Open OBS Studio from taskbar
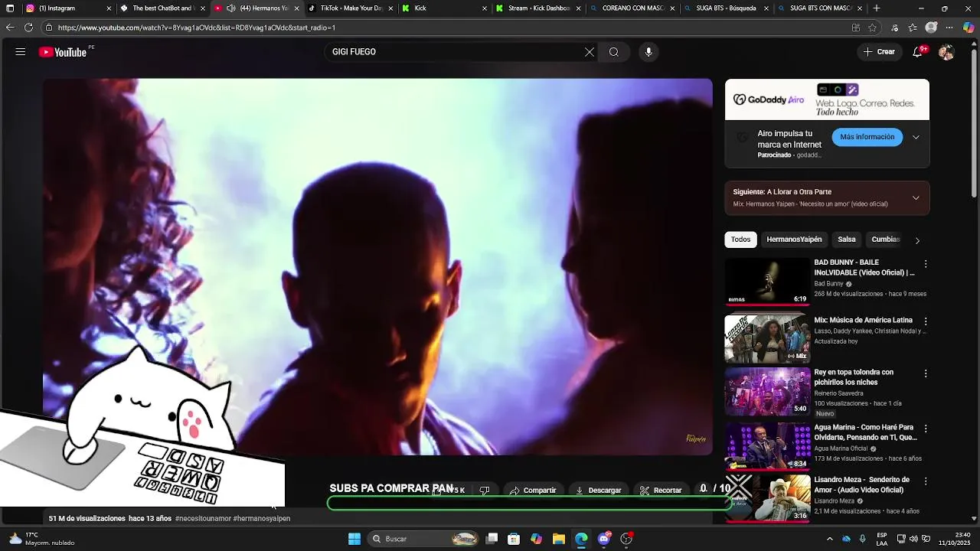Screen dimensions: 980x551 point(626,539)
